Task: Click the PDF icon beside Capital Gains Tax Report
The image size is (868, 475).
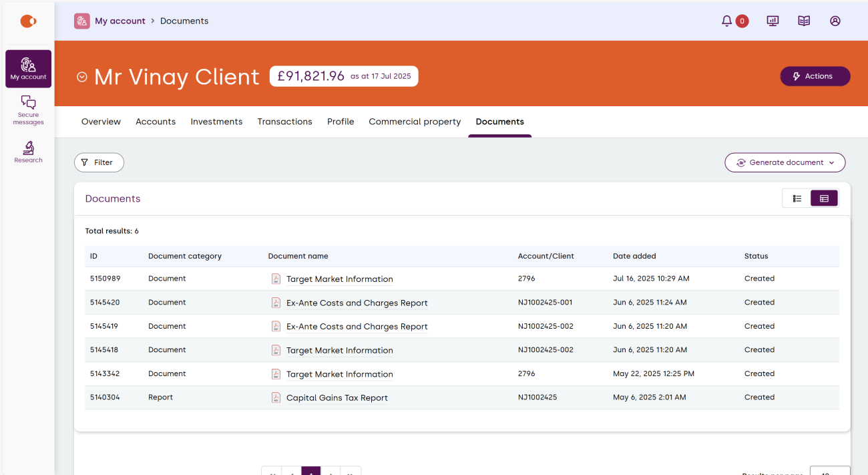Action: pos(276,398)
